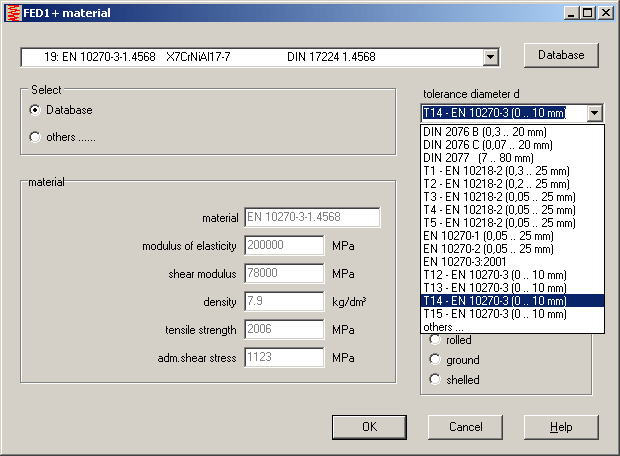This screenshot has height=456, width=620.
Task: Select the 'others ......' radio option
Action: click(36, 137)
